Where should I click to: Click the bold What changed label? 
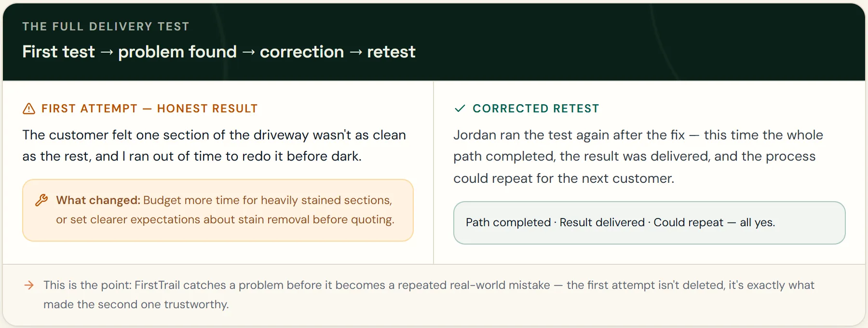pos(98,200)
